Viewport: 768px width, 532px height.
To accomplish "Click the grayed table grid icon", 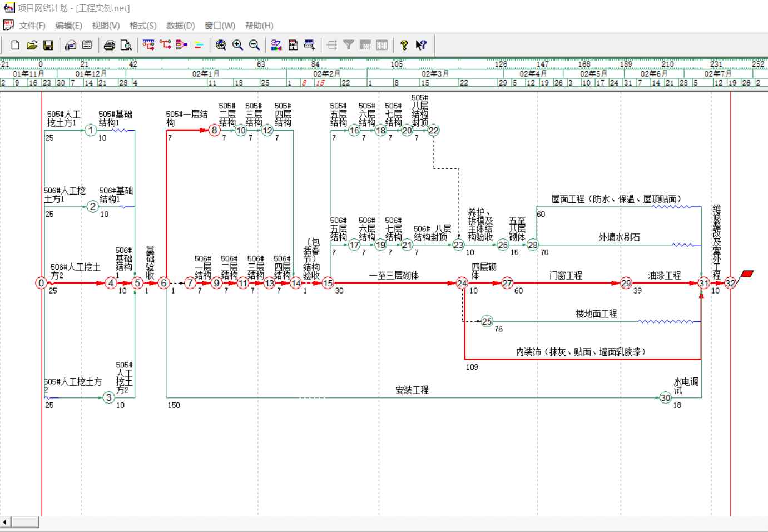I will point(382,45).
